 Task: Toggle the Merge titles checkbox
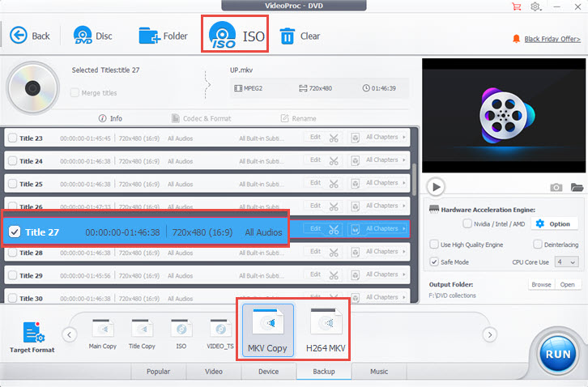coord(75,92)
